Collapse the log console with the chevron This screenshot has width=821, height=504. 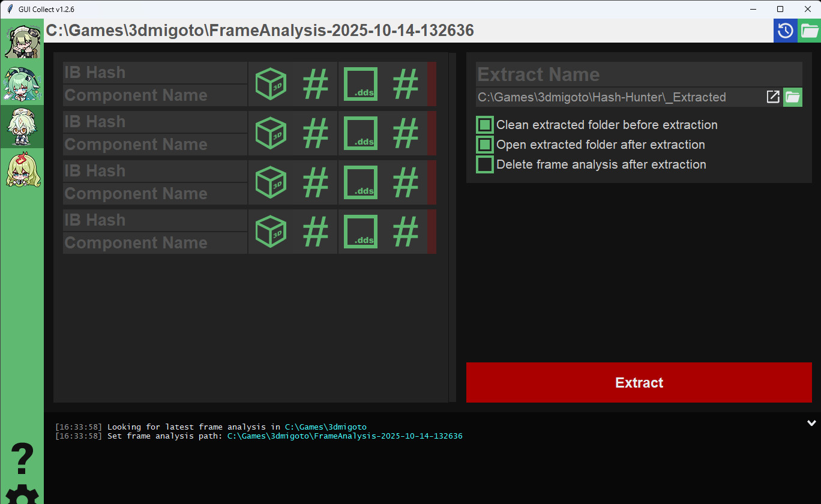click(812, 423)
